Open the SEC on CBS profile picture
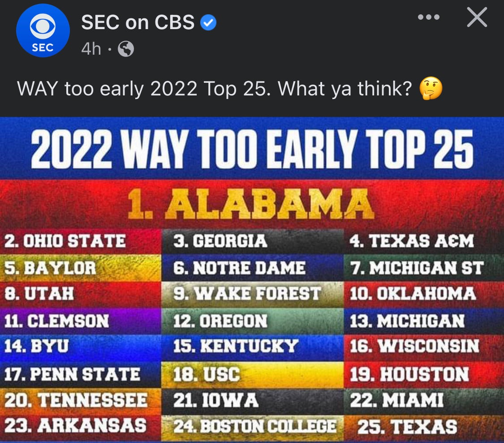Image resolution: width=504 pixels, height=443 pixels. pos(43,31)
